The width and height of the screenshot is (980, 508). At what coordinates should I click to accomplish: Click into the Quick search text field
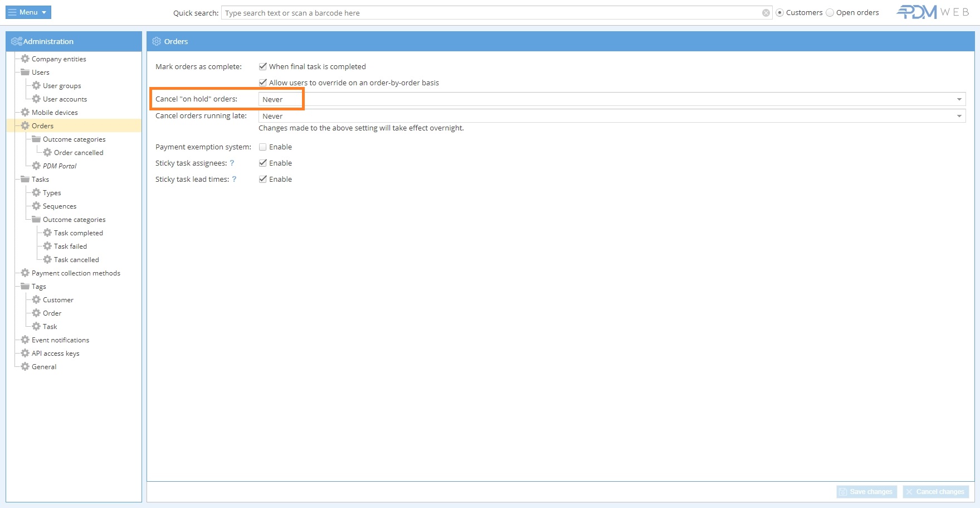(490, 13)
